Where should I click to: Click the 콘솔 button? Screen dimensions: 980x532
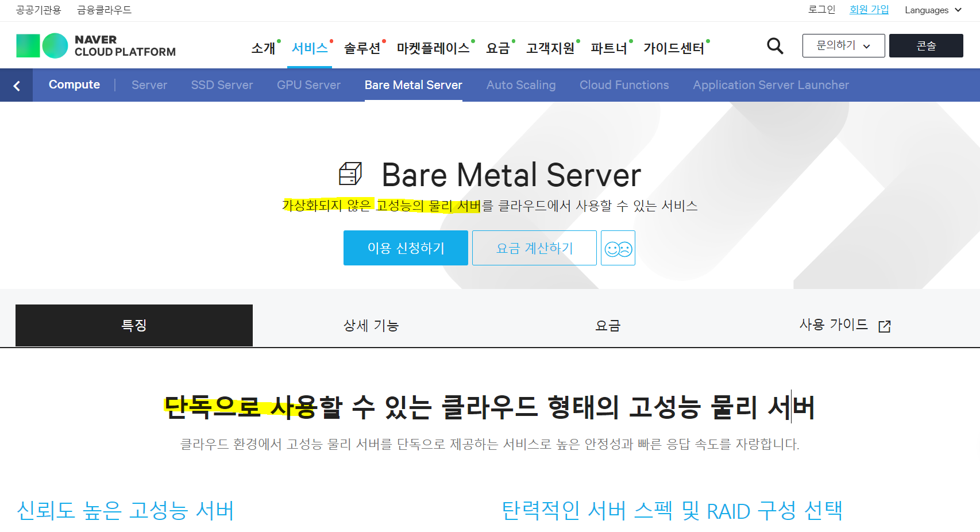tap(926, 45)
